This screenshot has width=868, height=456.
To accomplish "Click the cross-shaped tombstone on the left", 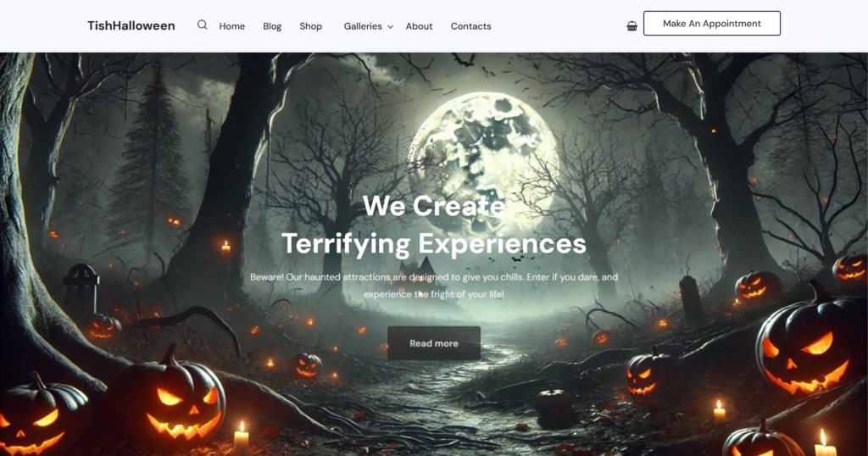I will click(81, 288).
